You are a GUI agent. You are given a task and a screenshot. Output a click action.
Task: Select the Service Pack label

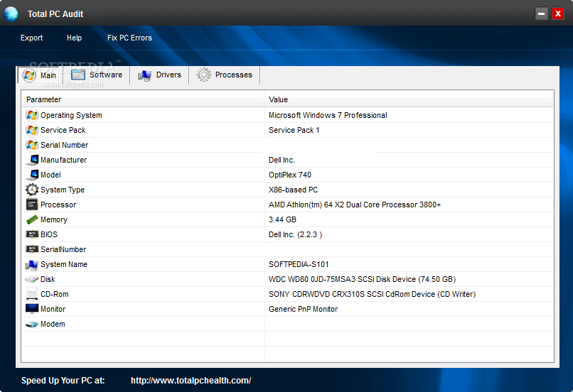pos(63,130)
